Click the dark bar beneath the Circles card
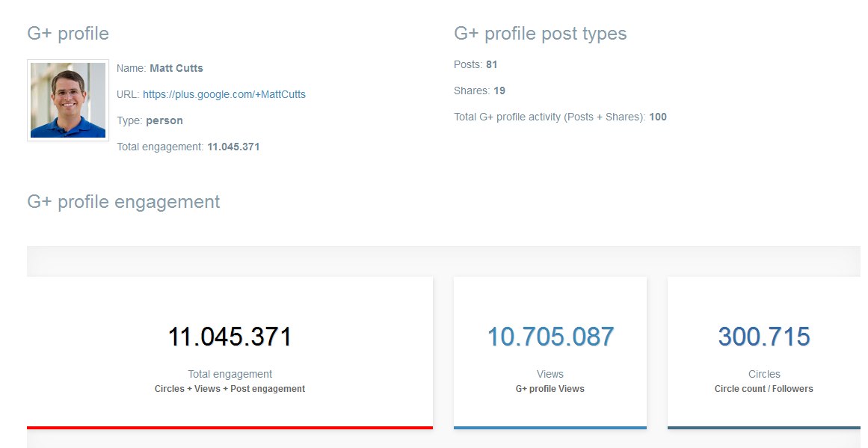The width and height of the screenshot is (868, 448). pos(764,427)
